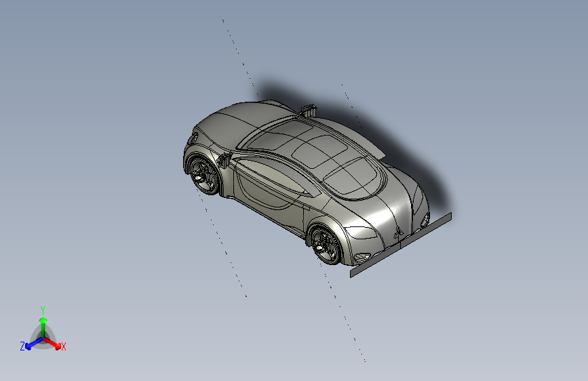Click the red X axis arrow of the triad

[x=54, y=344]
